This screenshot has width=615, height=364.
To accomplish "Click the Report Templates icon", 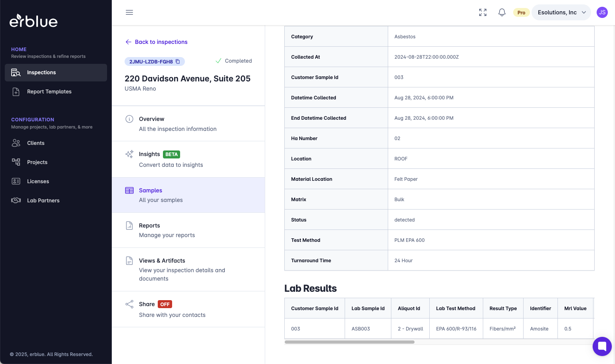I will pos(16,91).
